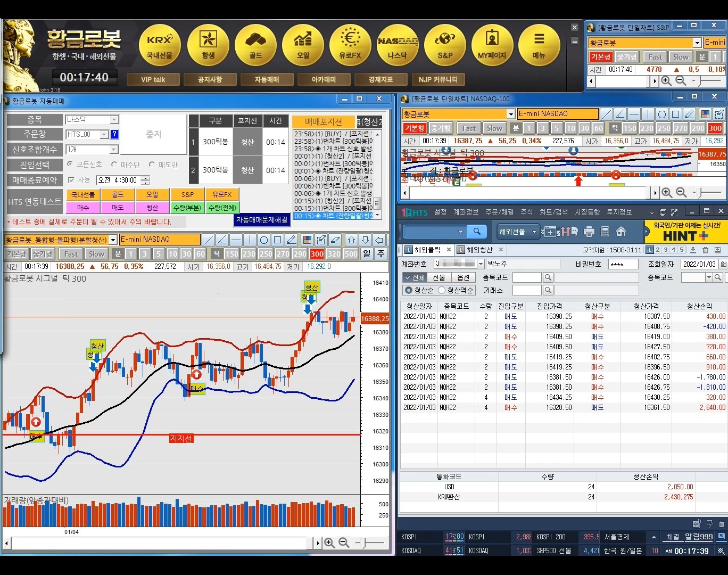Open the 나스닥 (NASDAQ) round button

[398, 45]
